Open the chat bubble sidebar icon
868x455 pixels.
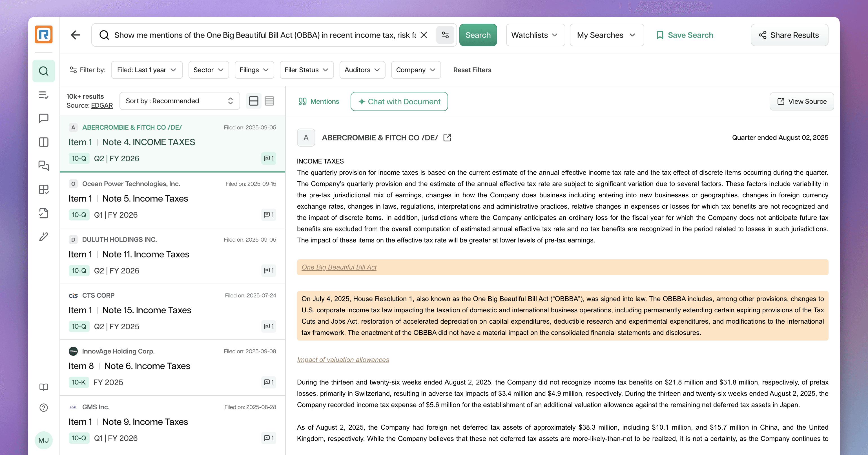43,118
